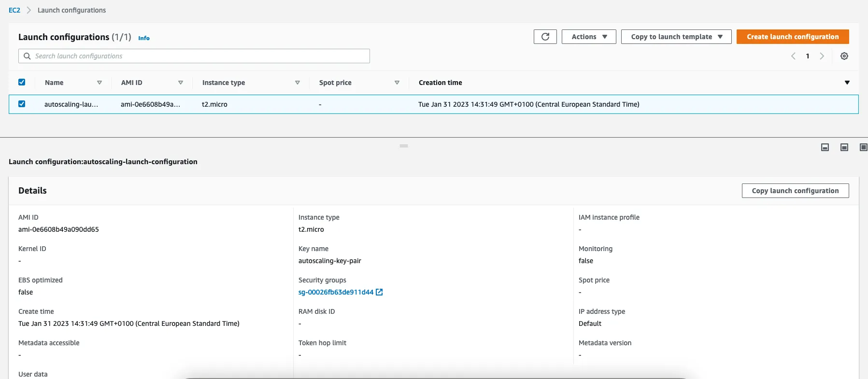Screen dimensions: 868x379
Task: Expand Copy to launch template dropdown
Action: pos(676,37)
